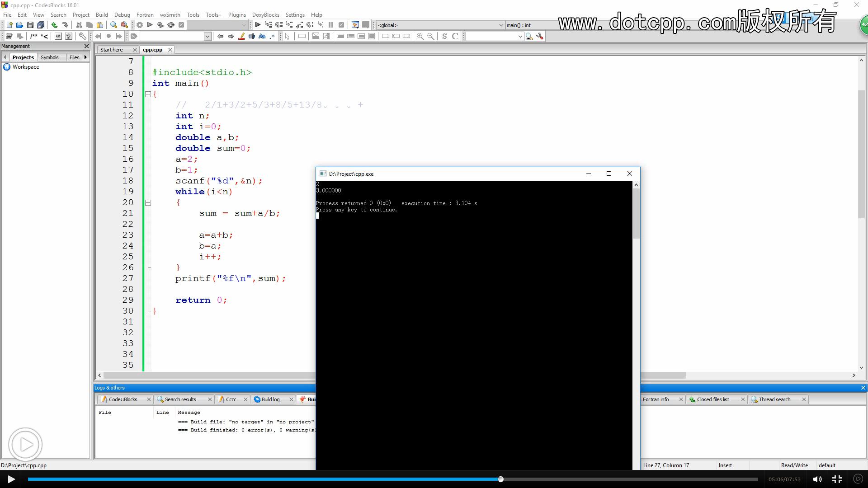
Task: Click the Save file disk icon
Action: coord(30,25)
